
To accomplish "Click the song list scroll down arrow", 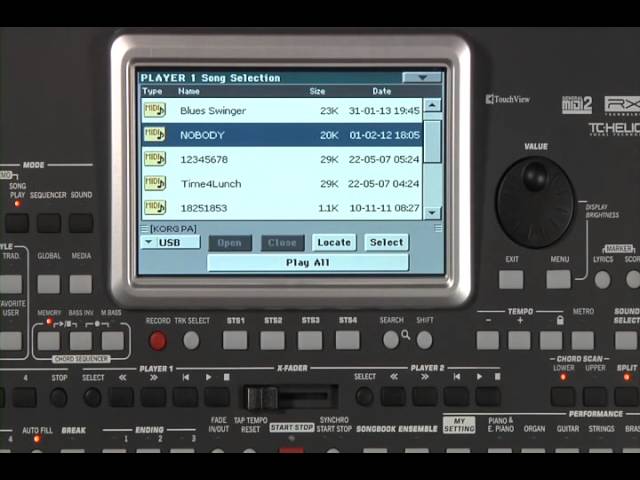I will (x=432, y=213).
